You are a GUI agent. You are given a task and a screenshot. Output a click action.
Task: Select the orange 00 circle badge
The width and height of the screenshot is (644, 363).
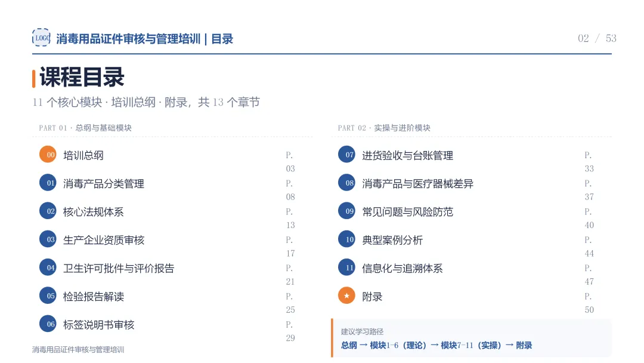point(48,155)
